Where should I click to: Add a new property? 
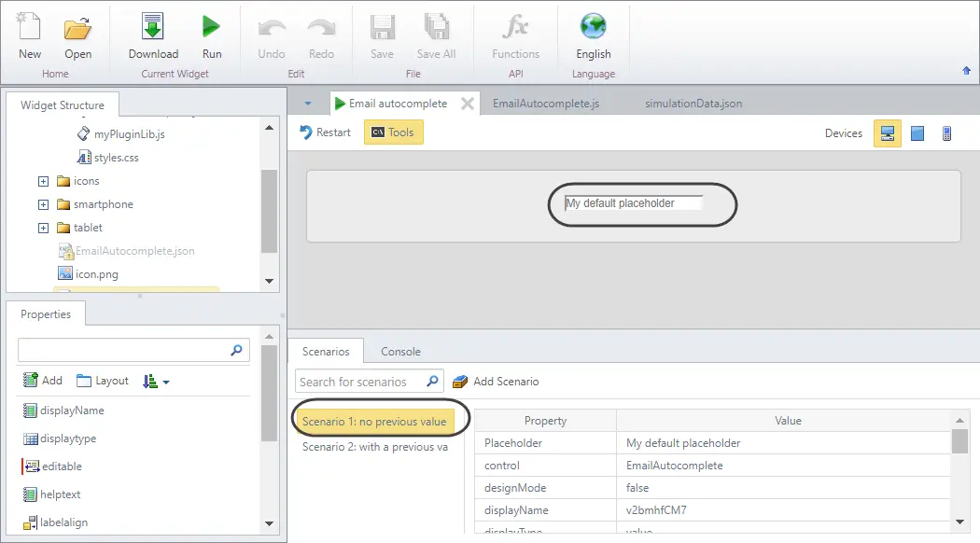pyautogui.click(x=43, y=381)
